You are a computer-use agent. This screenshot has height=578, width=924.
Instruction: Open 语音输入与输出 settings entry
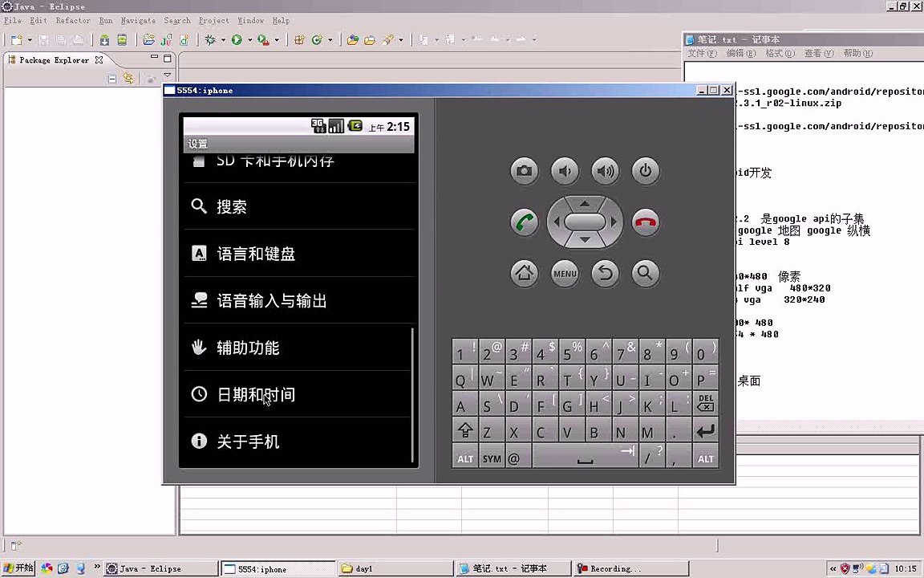tap(298, 301)
